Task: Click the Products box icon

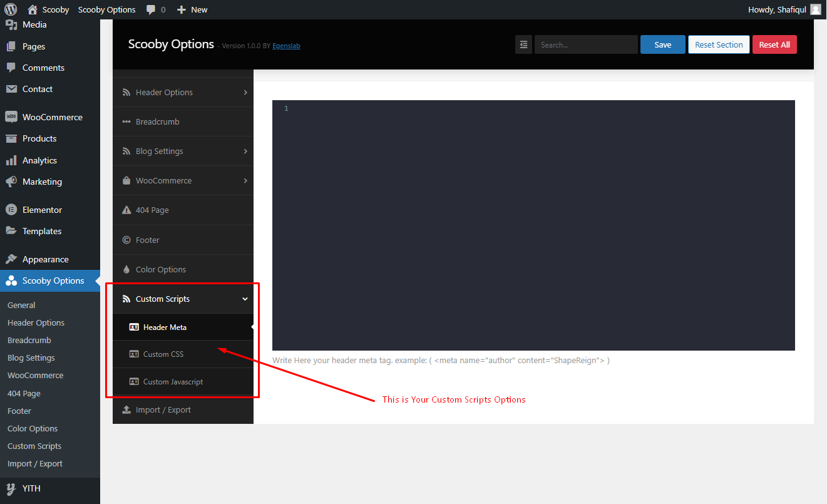Action: tap(11, 138)
